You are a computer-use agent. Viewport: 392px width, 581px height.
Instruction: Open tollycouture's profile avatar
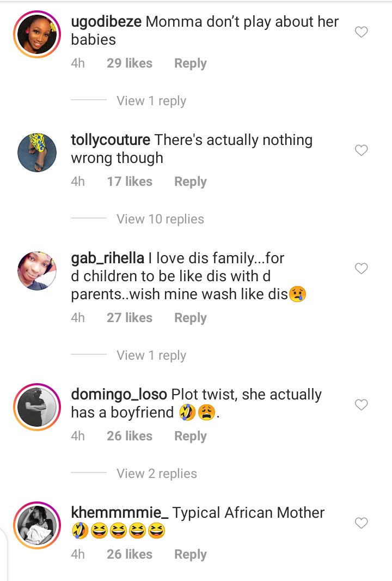(x=37, y=152)
